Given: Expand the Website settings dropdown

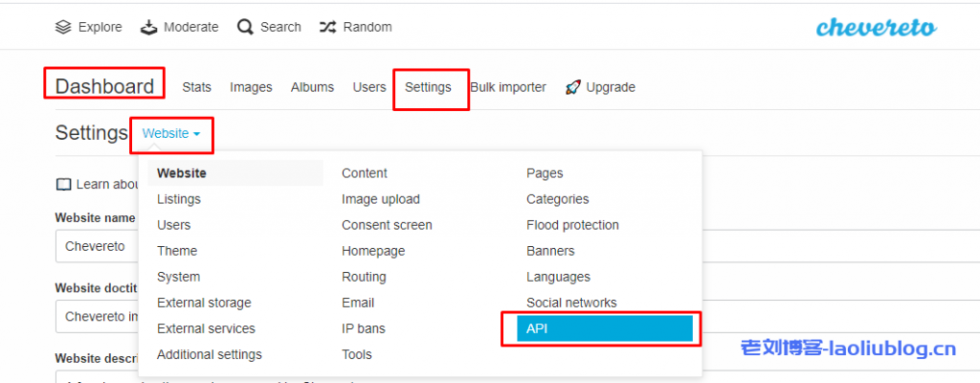Looking at the screenshot, I should pyautogui.click(x=171, y=134).
